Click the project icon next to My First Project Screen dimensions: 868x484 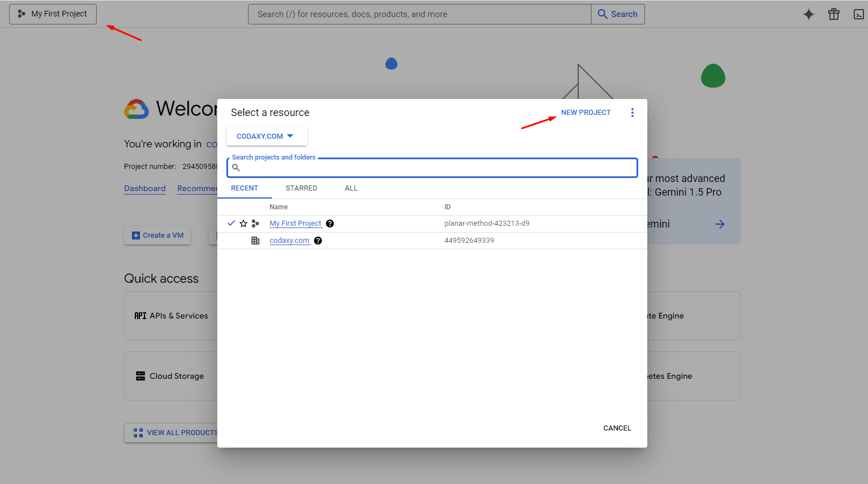[x=255, y=223]
